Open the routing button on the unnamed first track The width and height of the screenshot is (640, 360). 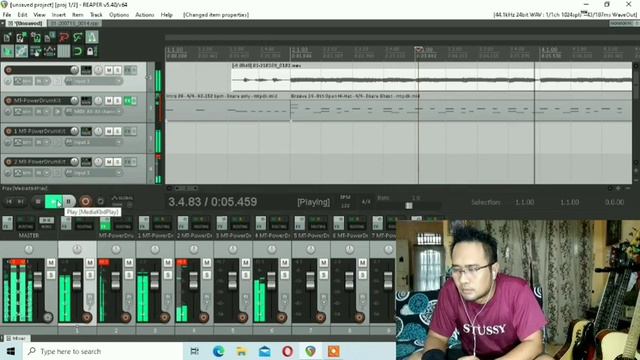point(86,70)
